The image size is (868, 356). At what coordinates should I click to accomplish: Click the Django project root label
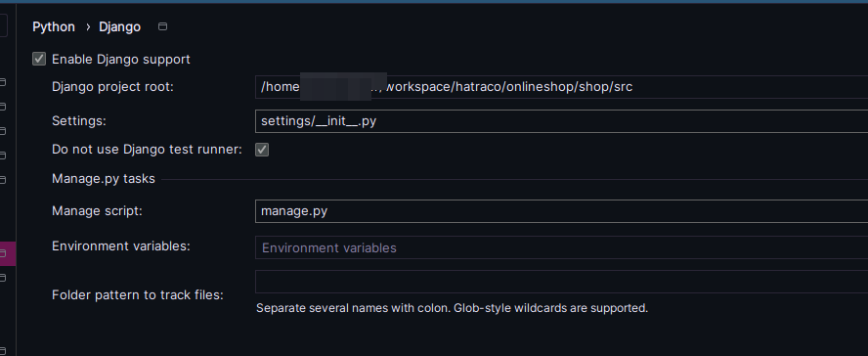point(112,87)
